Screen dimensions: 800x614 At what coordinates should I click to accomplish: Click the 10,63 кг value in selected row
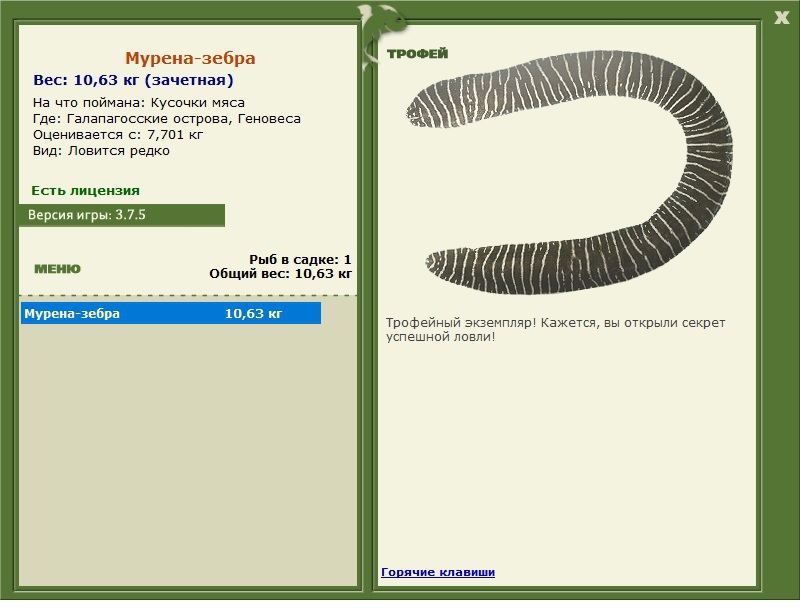pyautogui.click(x=253, y=314)
